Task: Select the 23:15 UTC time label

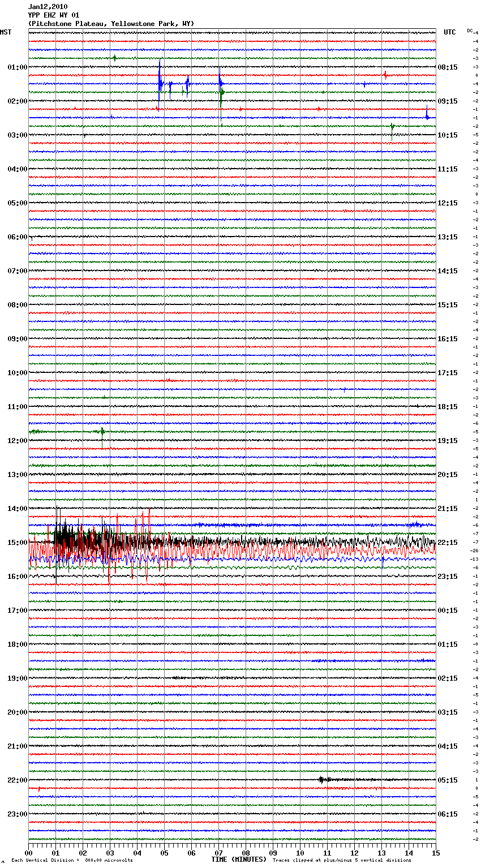Action: [x=448, y=577]
